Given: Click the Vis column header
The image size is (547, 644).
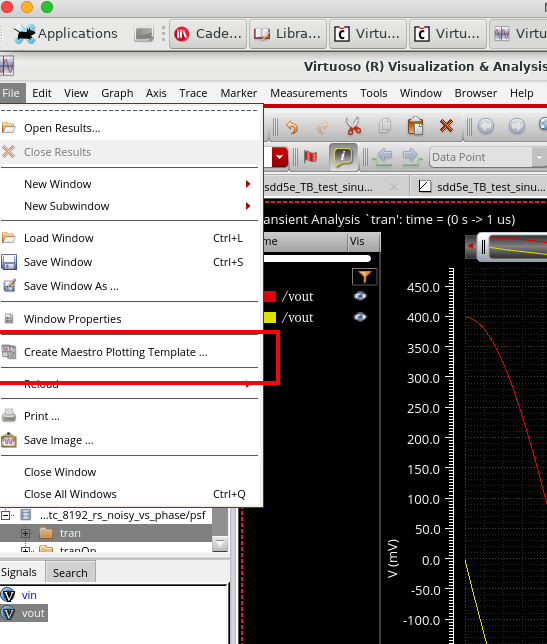Looking at the screenshot, I should [x=363, y=241].
